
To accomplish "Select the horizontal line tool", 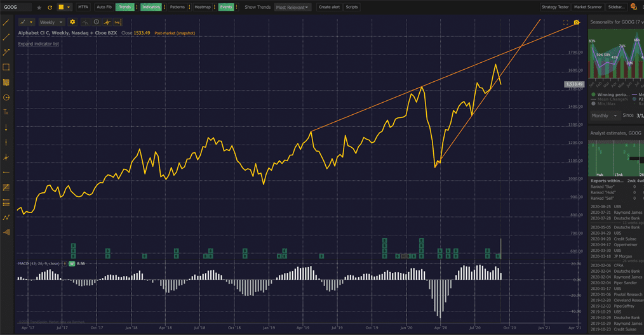I will point(6,173).
